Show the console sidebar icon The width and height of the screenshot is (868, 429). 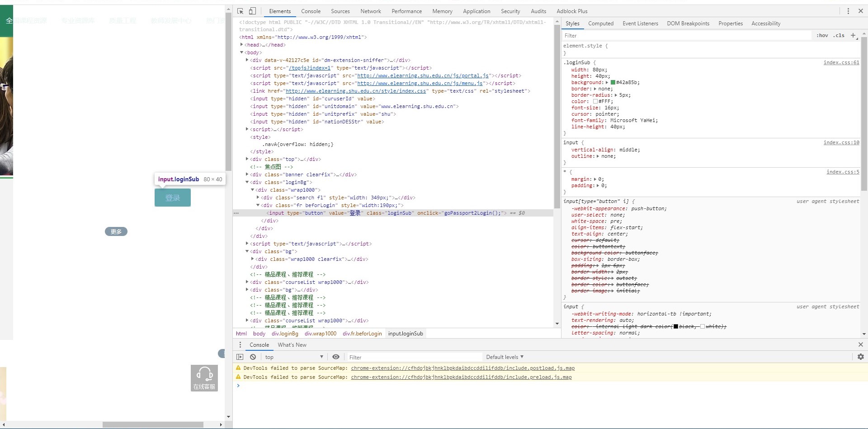pyautogui.click(x=240, y=357)
